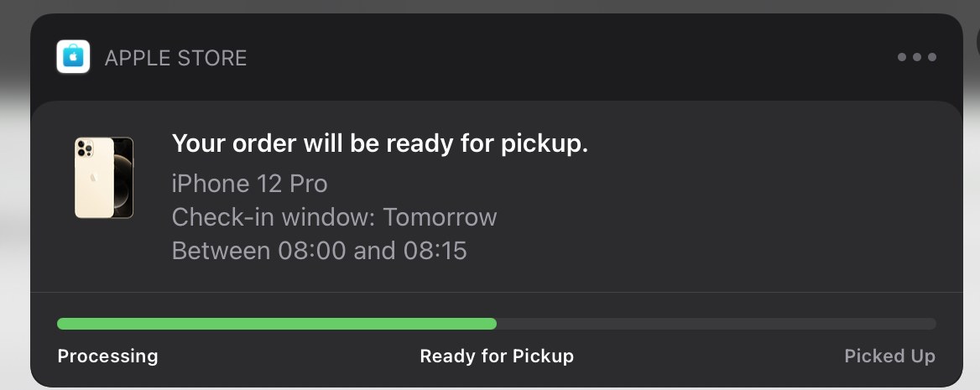Image resolution: width=980 pixels, height=390 pixels.
Task: Click the blank header strip beside APPLE STORE
Action: tap(562, 58)
